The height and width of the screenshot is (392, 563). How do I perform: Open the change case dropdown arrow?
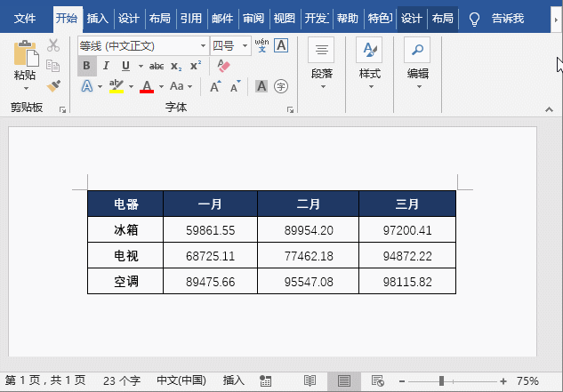[x=190, y=86]
